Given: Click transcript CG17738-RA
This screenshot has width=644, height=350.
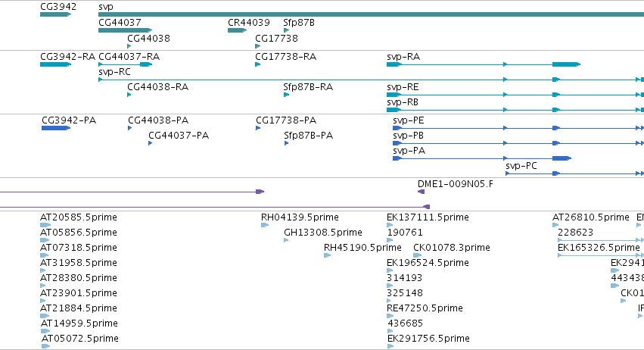Looking at the screenshot, I should coord(286,57).
